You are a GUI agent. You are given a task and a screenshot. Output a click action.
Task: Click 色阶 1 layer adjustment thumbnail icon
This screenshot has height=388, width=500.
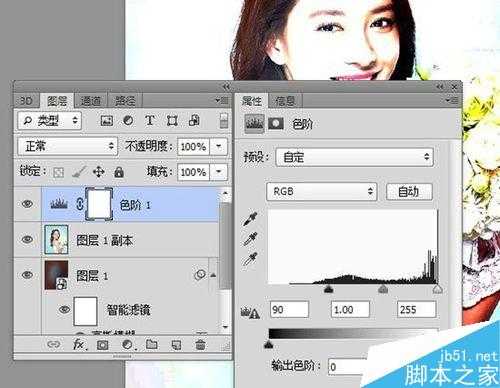[x=59, y=204]
